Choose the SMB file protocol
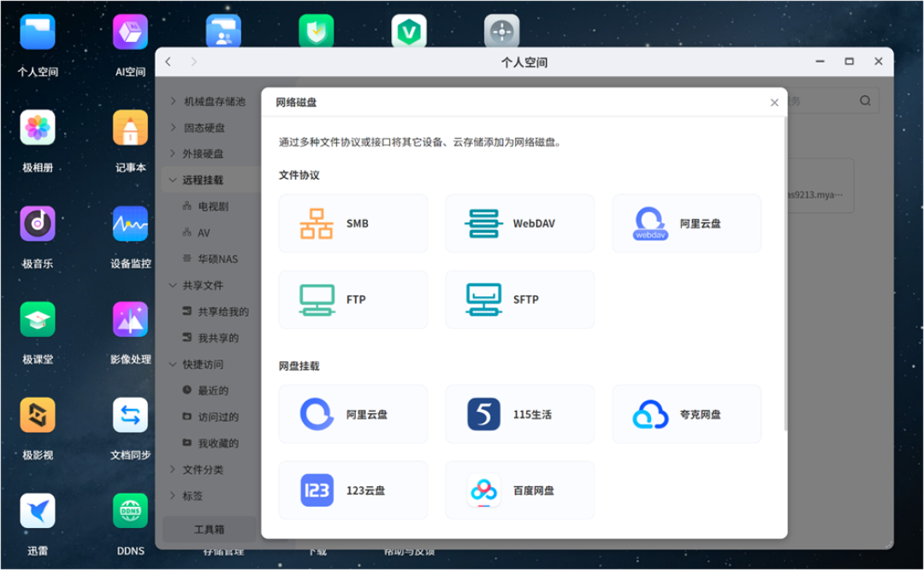Screen dimensions: 924x570 pos(353,223)
